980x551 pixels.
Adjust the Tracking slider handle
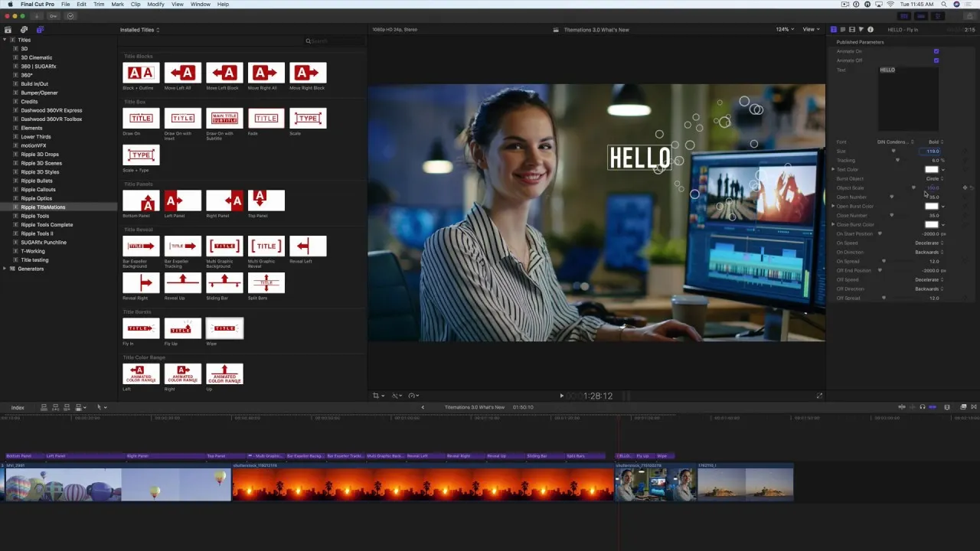[897, 160]
